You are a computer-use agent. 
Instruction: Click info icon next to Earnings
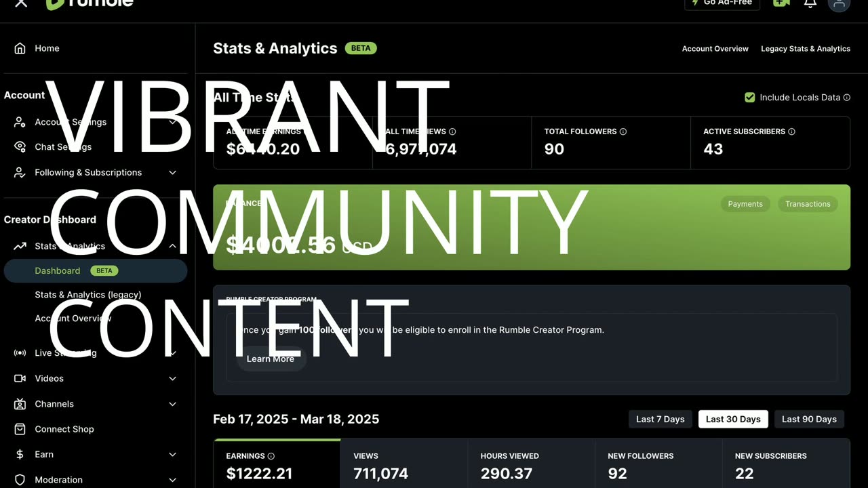(x=271, y=456)
